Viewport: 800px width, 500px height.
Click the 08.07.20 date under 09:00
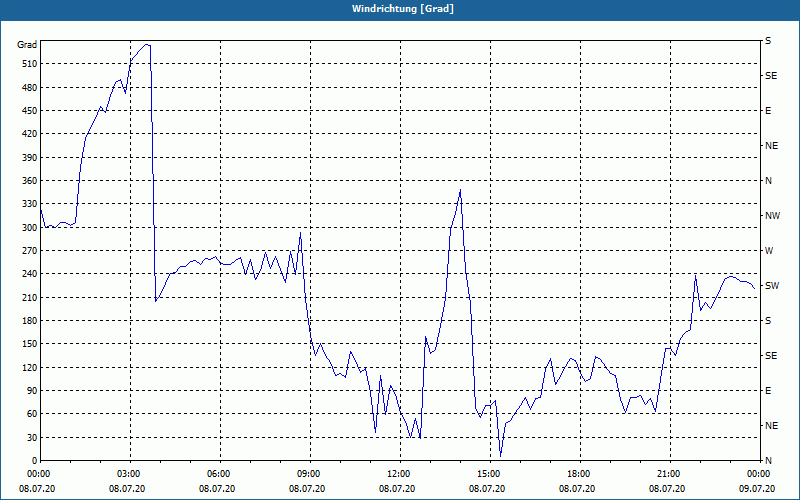click(x=307, y=489)
